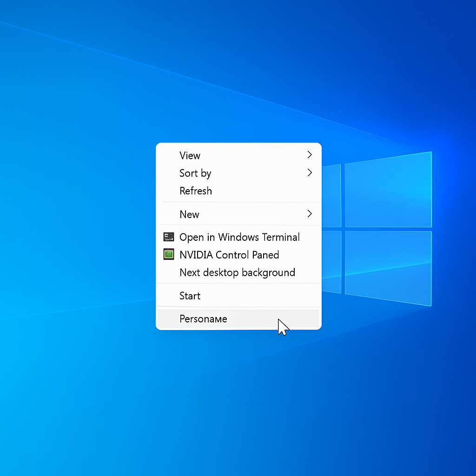The height and width of the screenshot is (476, 476).
Task: Open the Sort by submenu
Action: pos(238,173)
